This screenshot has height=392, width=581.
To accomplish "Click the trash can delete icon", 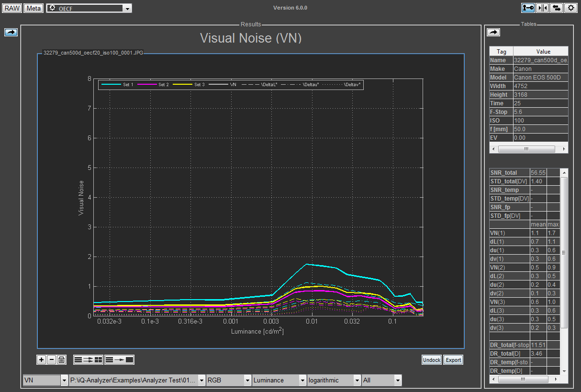I will [x=61, y=360].
